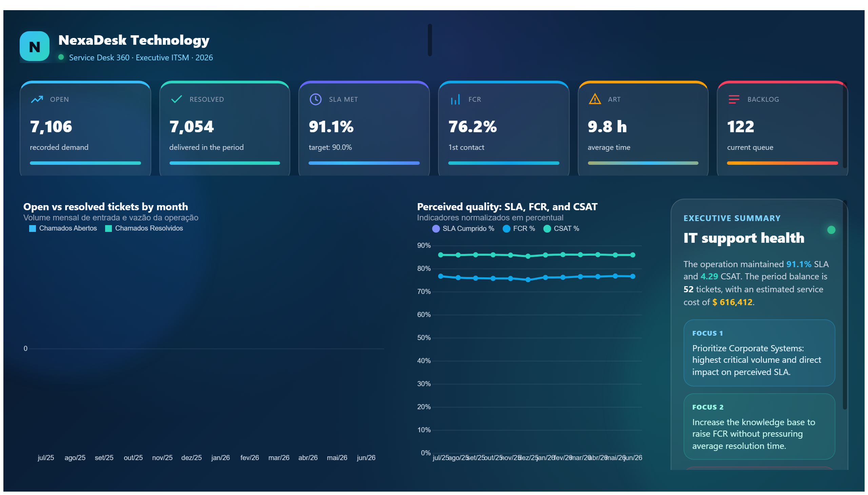This screenshot has width=868, height=495.
Task: Click the green status dot beside Service Desk 360
Action: (x=61, y=57)
